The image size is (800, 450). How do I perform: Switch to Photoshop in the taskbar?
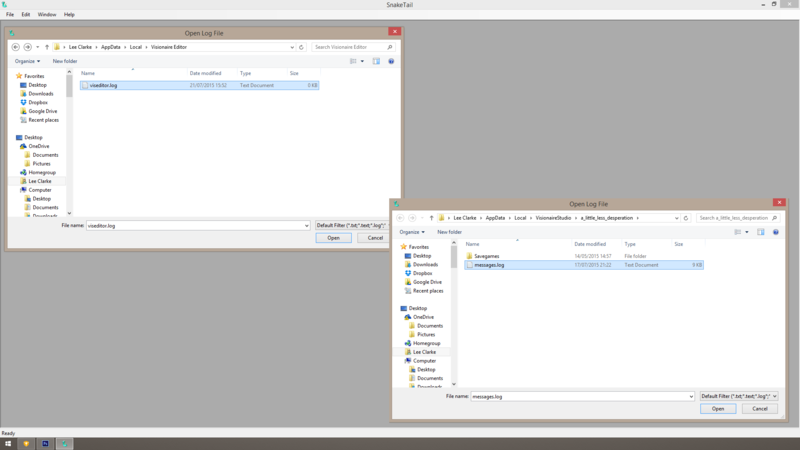pyautogui.click(x=46, y=443)
